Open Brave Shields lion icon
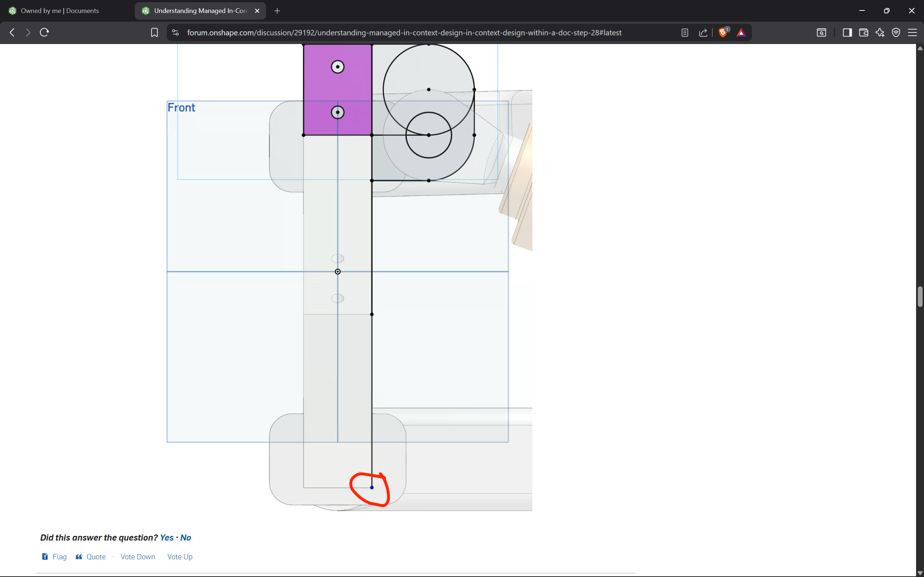 click(x=722, y=32)
